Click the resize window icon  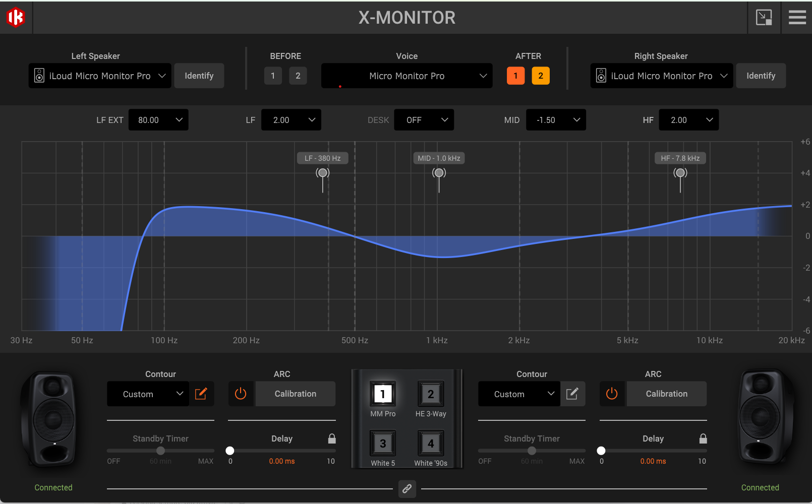pyautogui.click(x=764, y=18)
